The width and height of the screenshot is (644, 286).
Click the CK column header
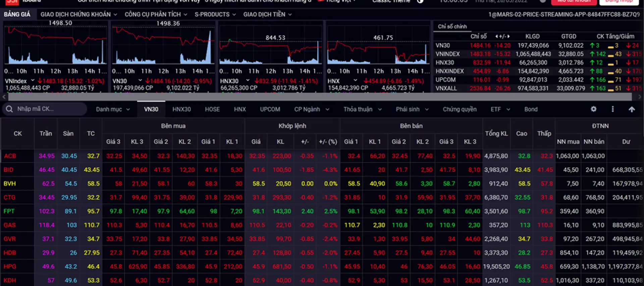coord(18,134)
